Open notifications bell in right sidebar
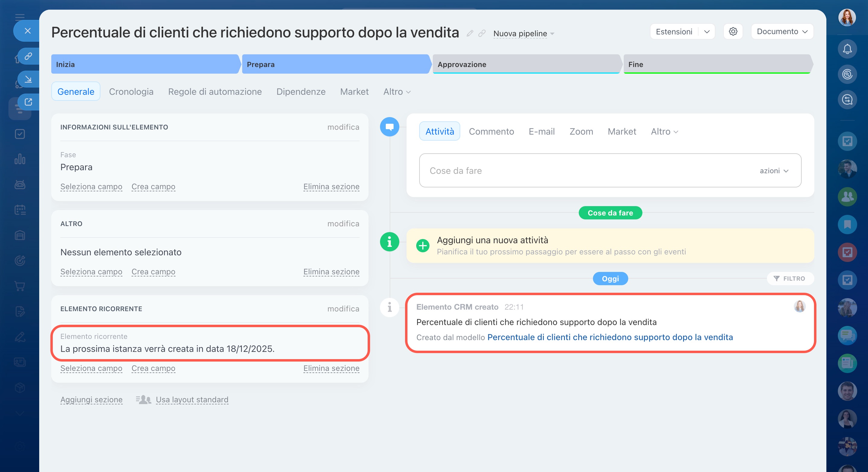868x472 pixels. (x=847, y=49)
